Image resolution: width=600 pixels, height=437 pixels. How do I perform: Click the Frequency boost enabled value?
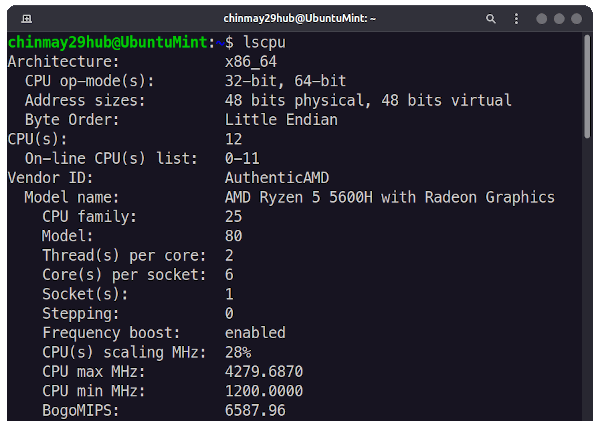point(255,333)
